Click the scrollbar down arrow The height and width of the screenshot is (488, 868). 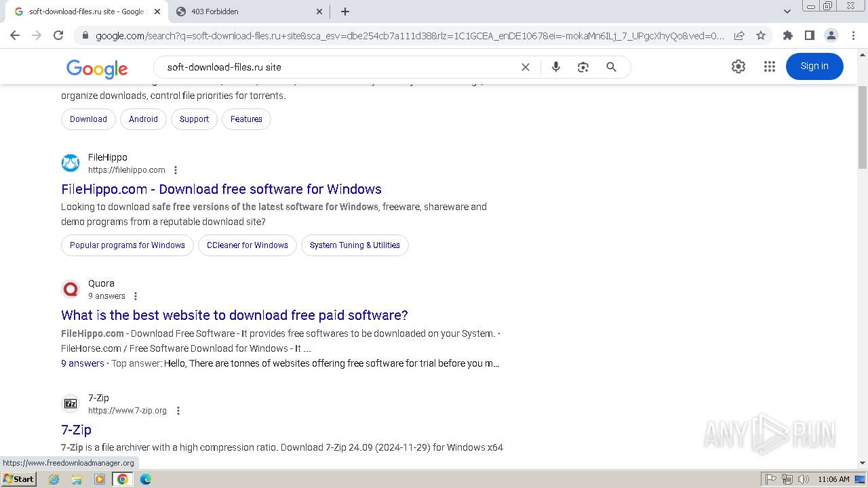[x=863, y=463]
